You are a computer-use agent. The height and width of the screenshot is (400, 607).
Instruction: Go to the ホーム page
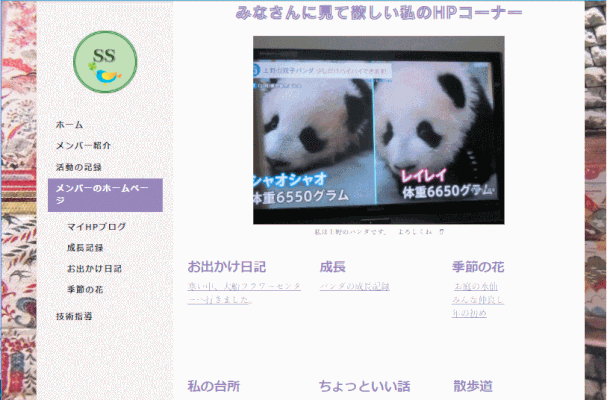69,125
